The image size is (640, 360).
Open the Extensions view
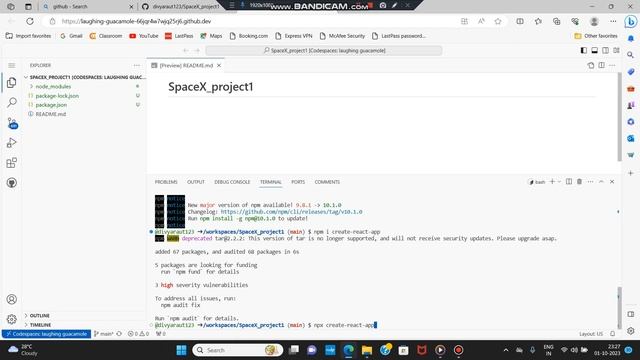point(11,163)
